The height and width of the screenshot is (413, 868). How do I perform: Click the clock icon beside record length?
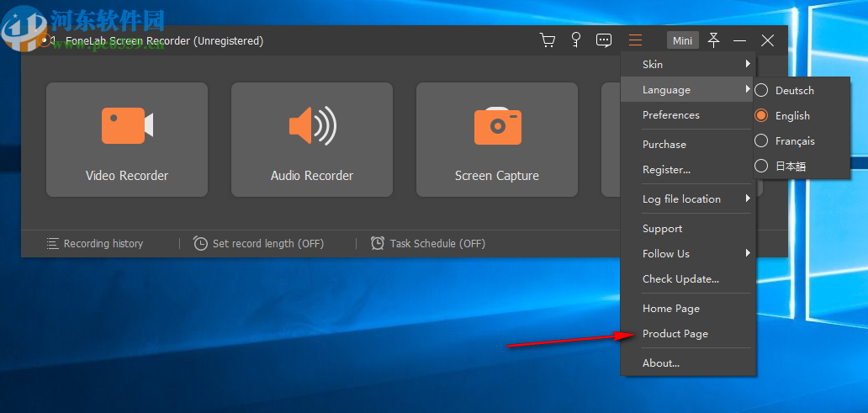(x=200, y=244)
